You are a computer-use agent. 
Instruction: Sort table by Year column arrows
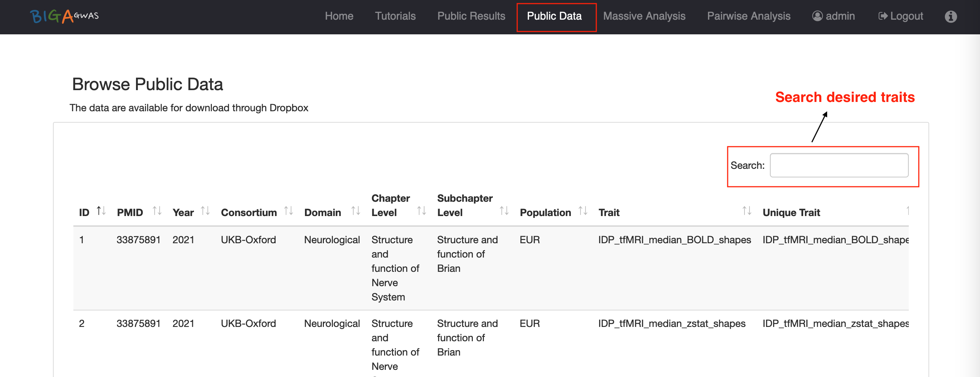coord(205,211)
